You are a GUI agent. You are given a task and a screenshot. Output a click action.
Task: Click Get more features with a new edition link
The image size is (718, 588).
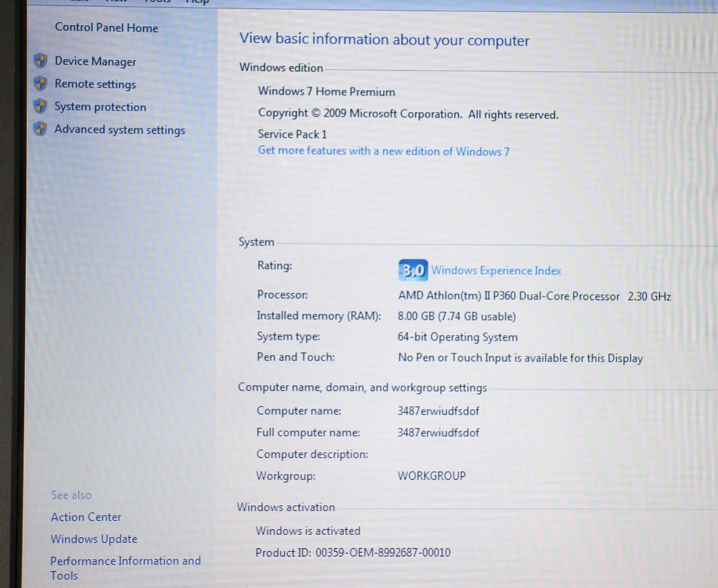(x=384, y=151)
